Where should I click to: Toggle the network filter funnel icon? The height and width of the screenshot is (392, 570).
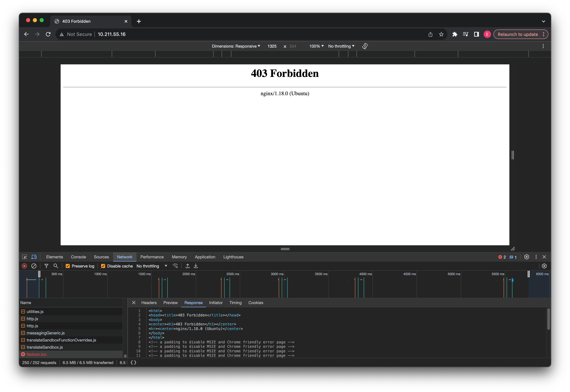46,266
